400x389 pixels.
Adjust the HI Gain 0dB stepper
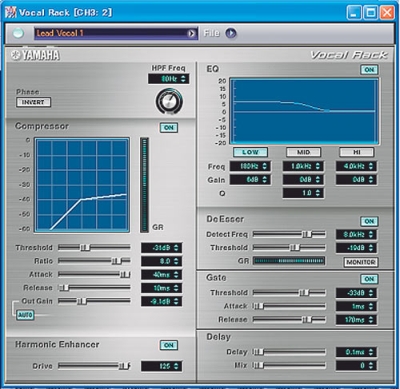click(x=371, y=180)
